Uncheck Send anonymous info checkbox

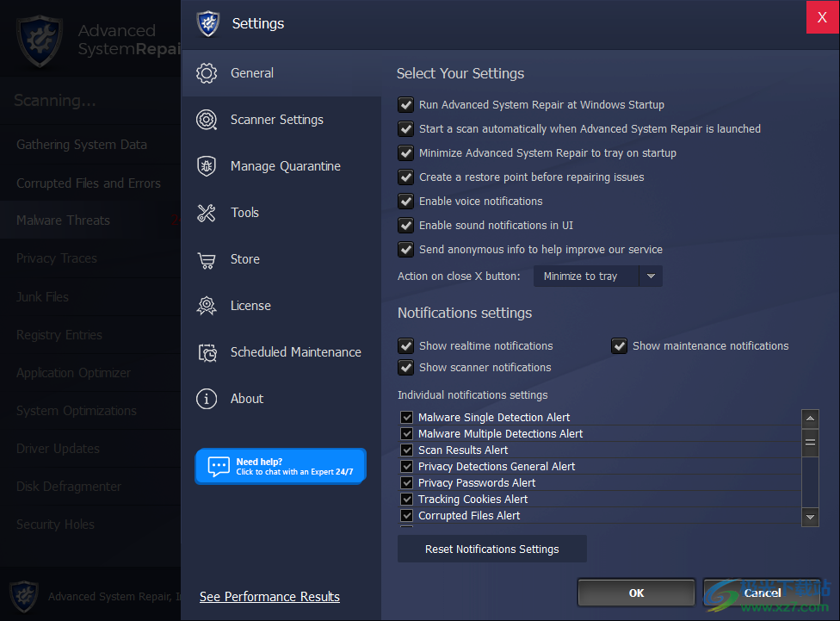click(406, 250)
